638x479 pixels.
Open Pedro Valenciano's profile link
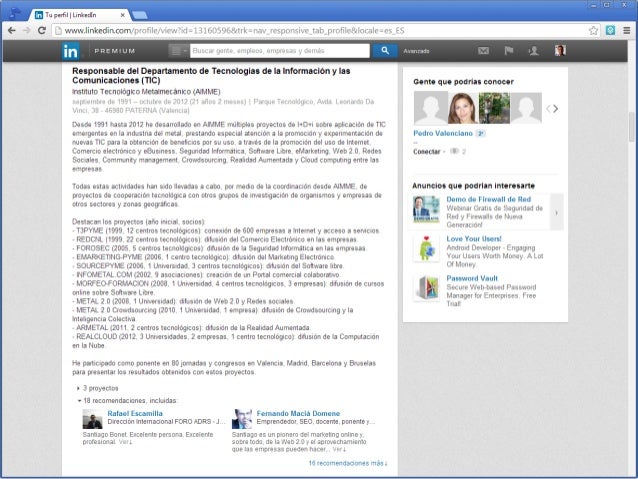pyautogui.click(x=443, y=133)
